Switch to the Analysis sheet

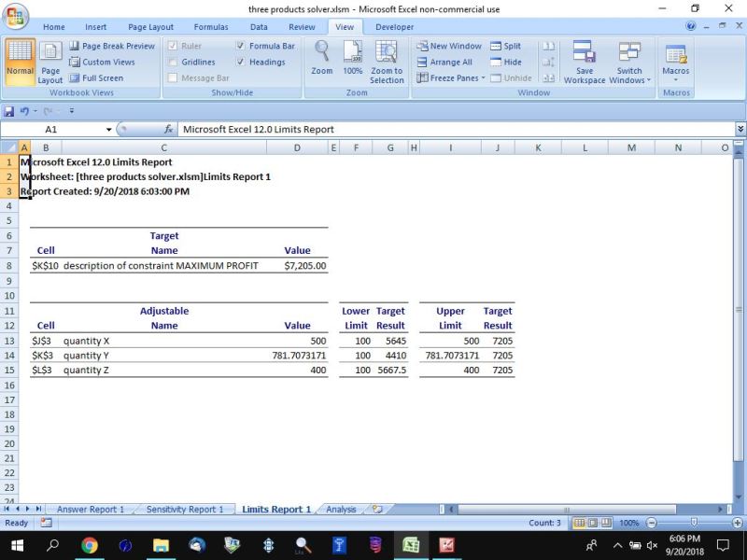341,509
